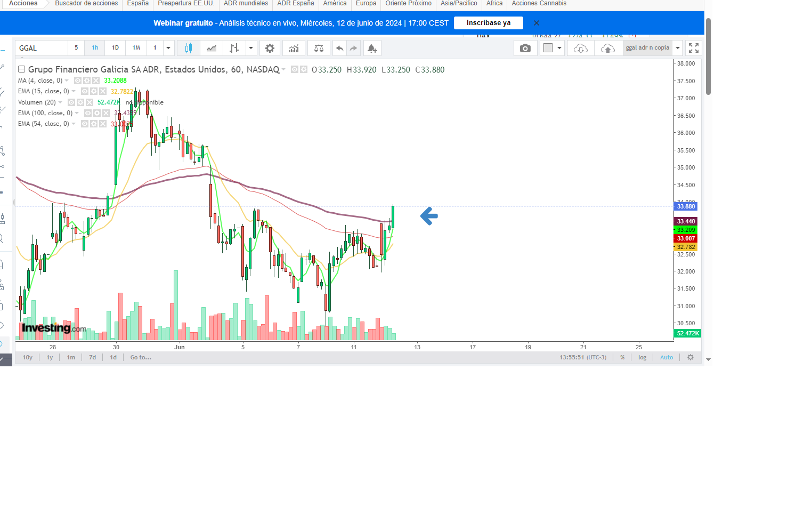The width and height of the screenshot is (812, 514).
Task: Toggle visibility eye for EMA (15, close, 0)
Action: click(85, 91)
